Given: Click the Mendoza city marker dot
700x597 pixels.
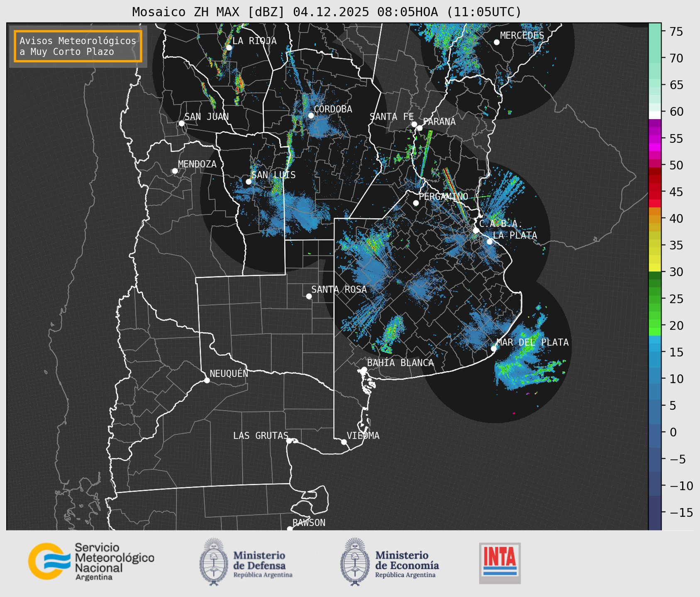Looking at the screenshot, I should pos(175,171).
